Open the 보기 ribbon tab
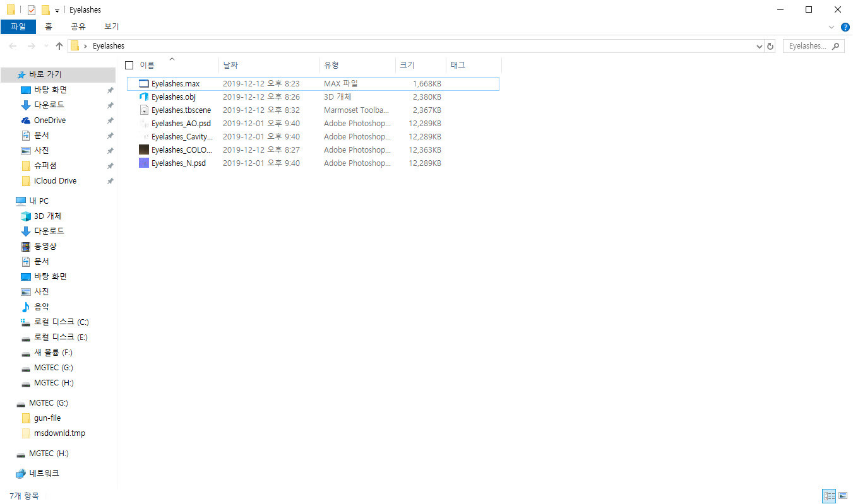Screen dimensions: 853x504 coord(112,26)
